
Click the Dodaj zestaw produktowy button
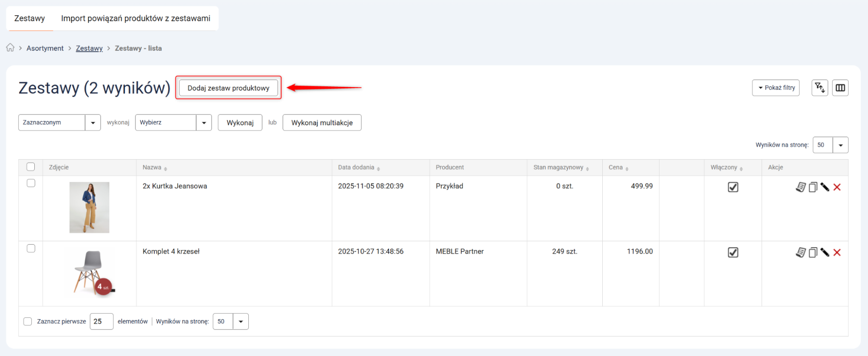(x=228, y=88)
